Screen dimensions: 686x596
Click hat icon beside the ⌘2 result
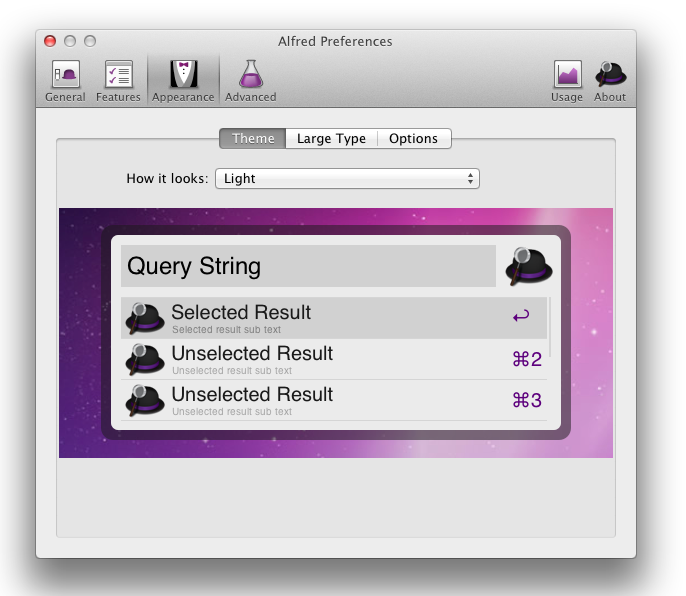click(145, 359)
